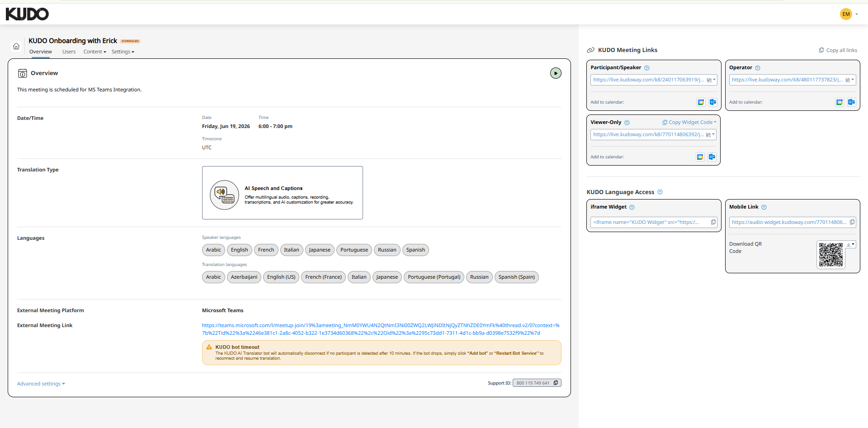
Task: Click the Portuguese (Portugal) translation chip
Action: pos(434,277)
